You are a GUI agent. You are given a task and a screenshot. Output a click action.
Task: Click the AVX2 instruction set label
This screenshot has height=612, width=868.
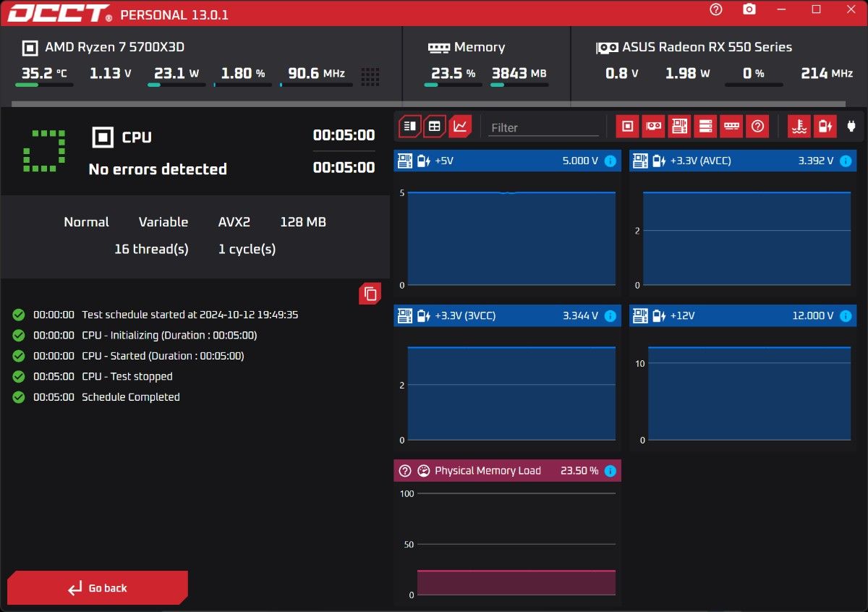tap(234, 222)
